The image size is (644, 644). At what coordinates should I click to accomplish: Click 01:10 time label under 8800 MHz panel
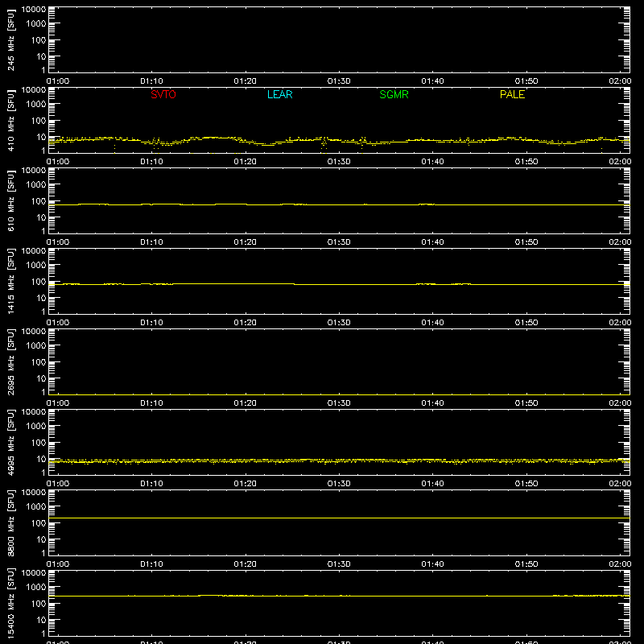coord(151,564)
